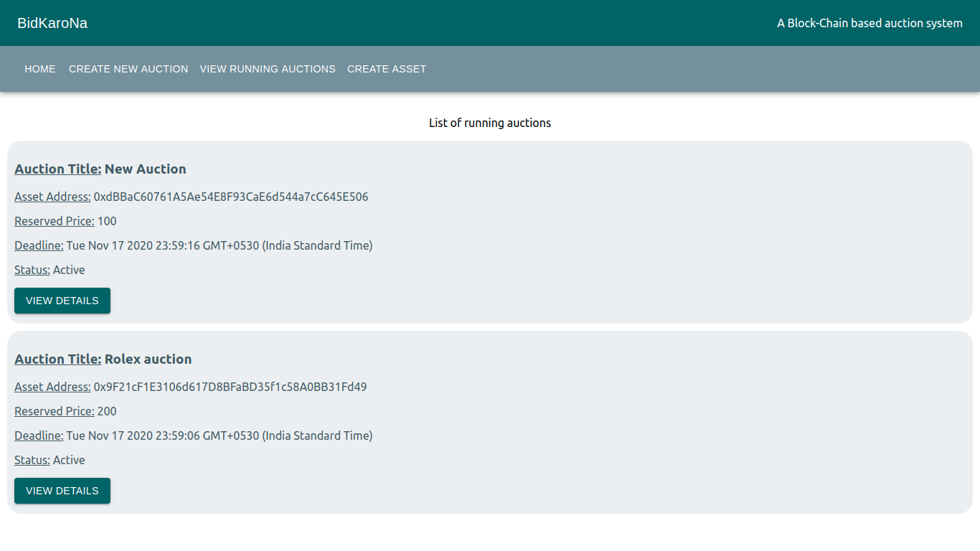Viewport: 980px width, 551px height.
Task: Go to CREATE NEW AUCTION page
Action: 128,69
